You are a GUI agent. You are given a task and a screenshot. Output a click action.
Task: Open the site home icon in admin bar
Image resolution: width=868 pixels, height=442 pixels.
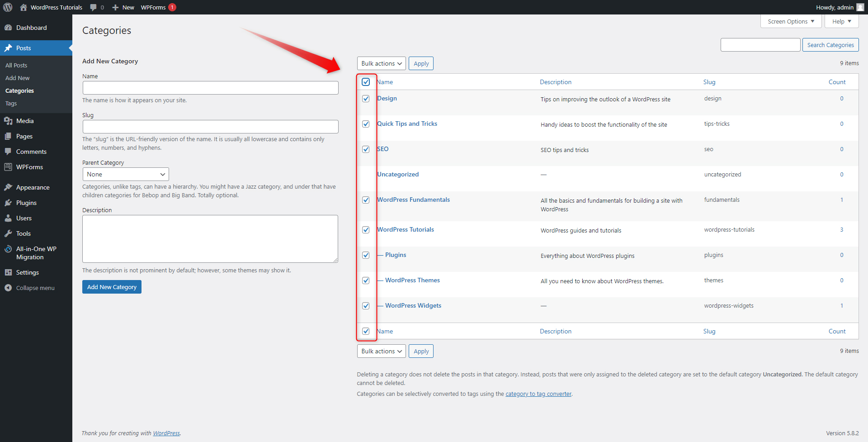coord(24,7)
